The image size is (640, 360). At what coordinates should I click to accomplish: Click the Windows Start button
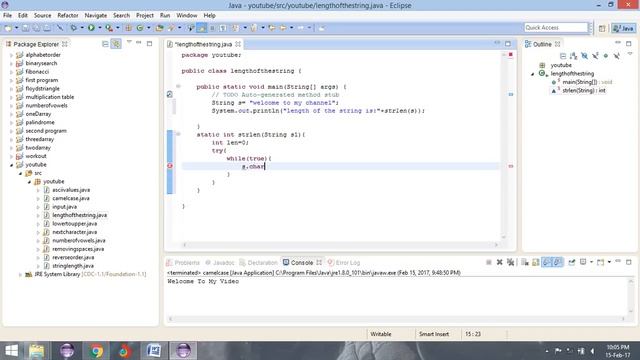coord(11,351)
